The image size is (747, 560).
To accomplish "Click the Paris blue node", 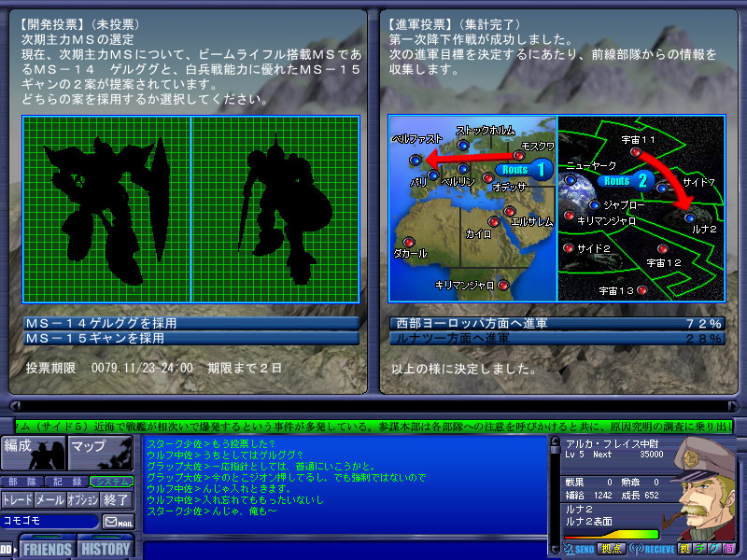I will coord(433,175).
